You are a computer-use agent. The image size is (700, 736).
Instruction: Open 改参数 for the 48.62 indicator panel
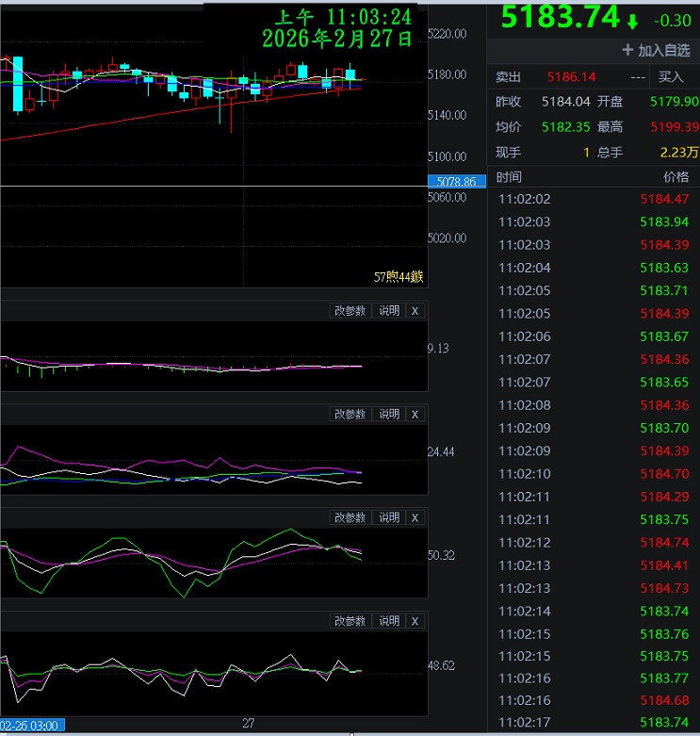[350, 622]
